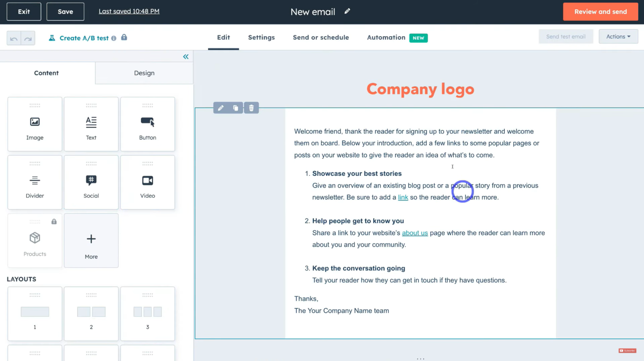This screenshot has height=361, width=644.
Task: Click the 'Showcase your best stories' heading
Action: (357, 174)
